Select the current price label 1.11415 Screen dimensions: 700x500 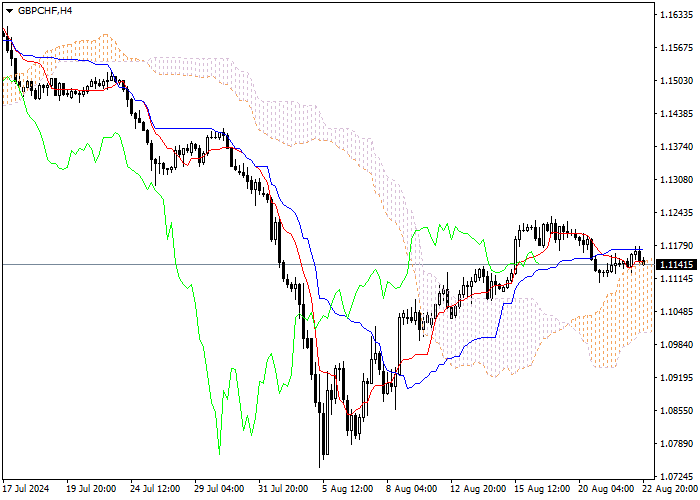tap(676, 265)
